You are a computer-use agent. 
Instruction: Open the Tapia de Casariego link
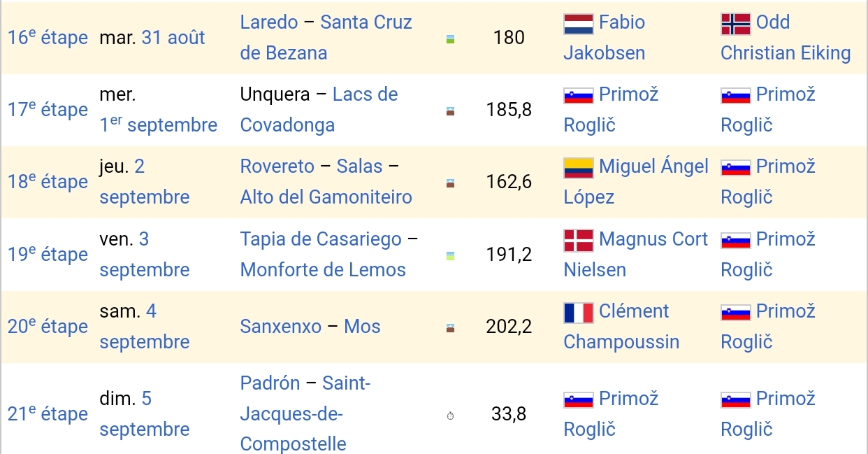321,239
